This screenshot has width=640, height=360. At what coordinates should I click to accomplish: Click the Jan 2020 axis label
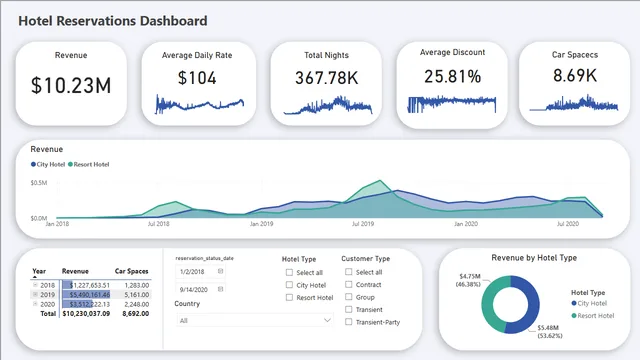pos(466,224)
